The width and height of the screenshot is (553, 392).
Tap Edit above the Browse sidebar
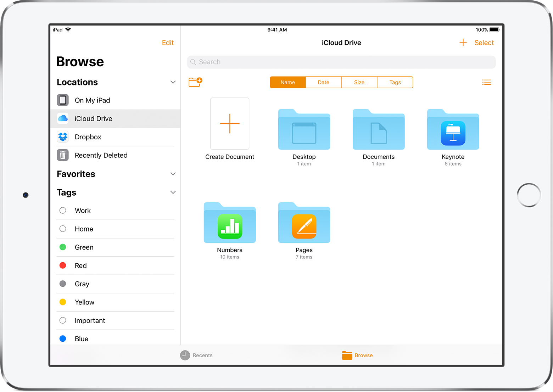pos(168,43)
